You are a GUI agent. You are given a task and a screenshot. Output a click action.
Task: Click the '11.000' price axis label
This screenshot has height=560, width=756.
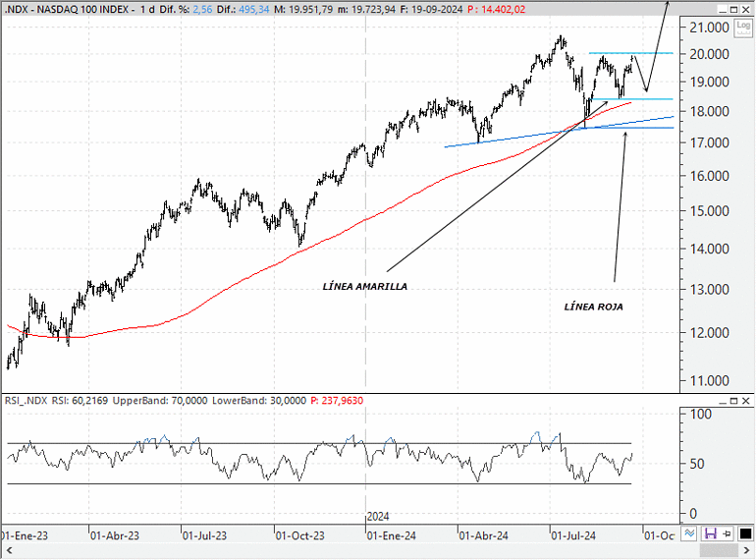(709, 380)
